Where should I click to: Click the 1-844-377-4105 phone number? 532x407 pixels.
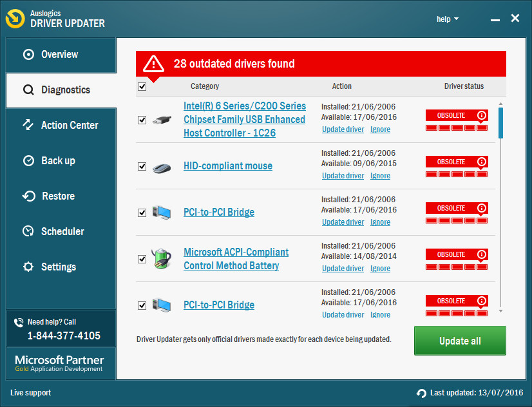pos(64,336)
